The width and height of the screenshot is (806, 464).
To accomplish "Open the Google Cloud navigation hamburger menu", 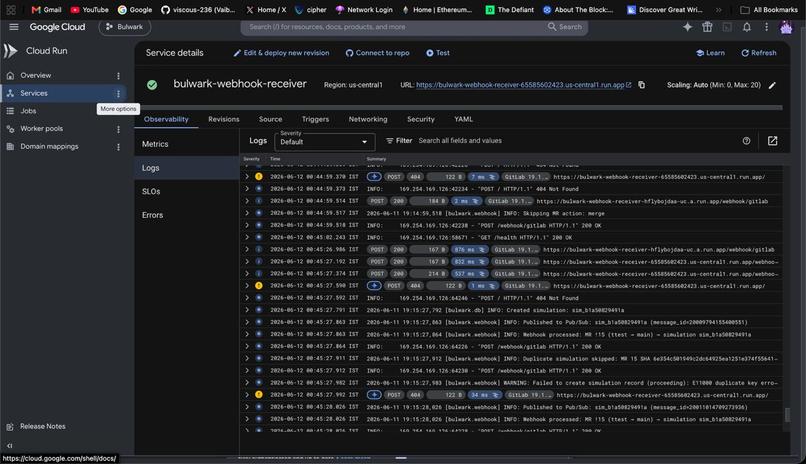I will point(14,27).
